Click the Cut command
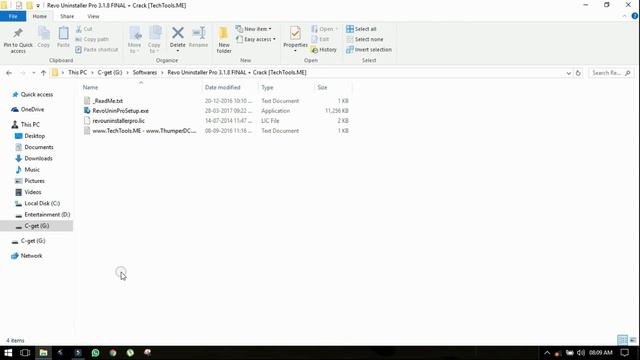 [x=84, y=29]
